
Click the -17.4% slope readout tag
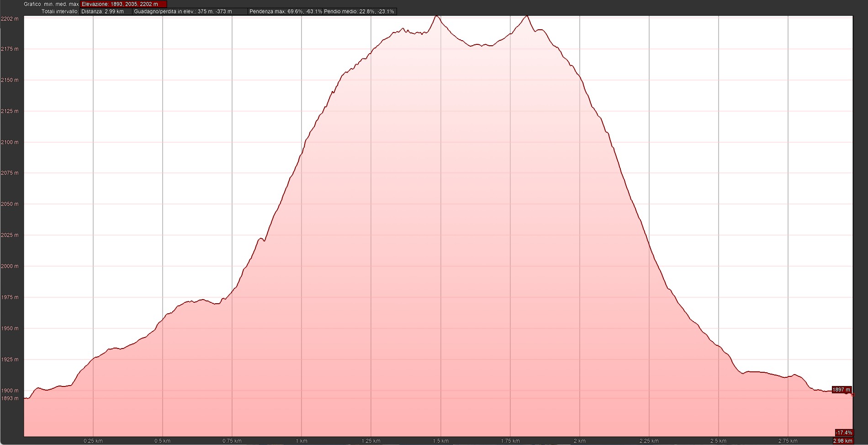click(x=843, y=433)
